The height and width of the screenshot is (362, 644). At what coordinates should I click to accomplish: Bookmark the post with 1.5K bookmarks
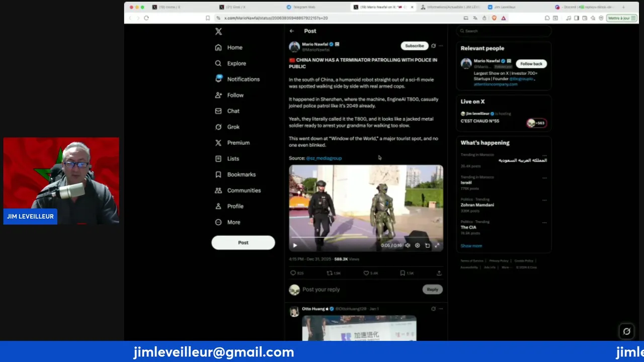(407, 273)
